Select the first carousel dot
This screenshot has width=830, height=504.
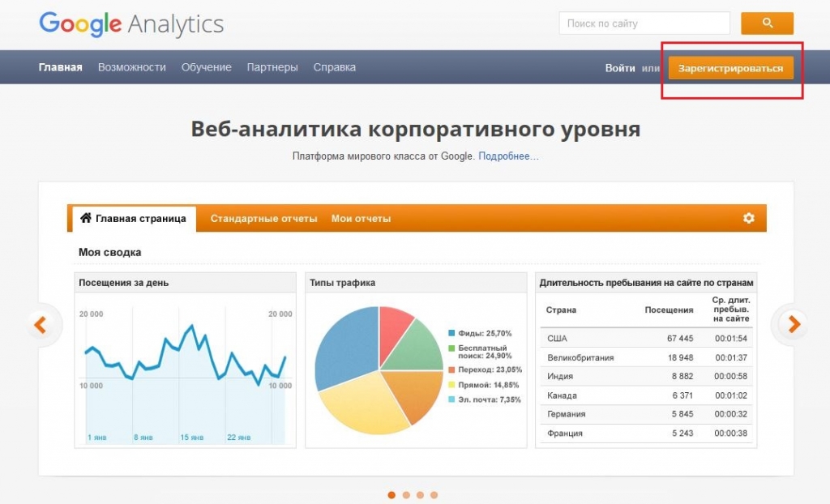tap(391, 495)
